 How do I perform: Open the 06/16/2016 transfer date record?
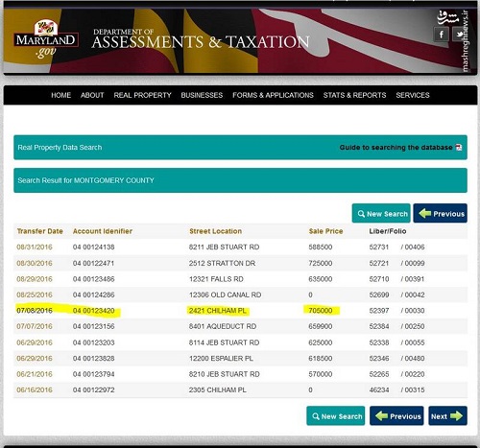[35, 390]
